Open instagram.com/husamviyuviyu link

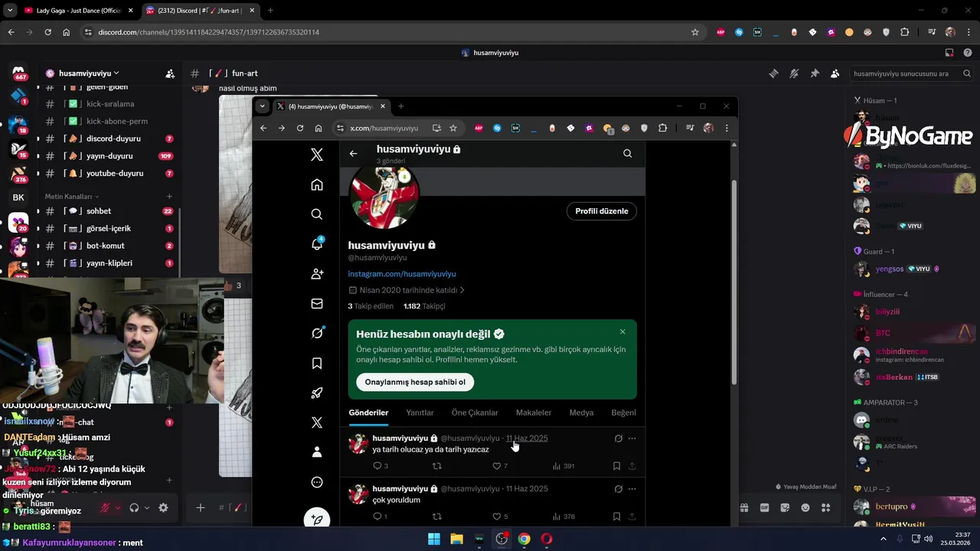pyautogui.click(x=402, y=274)
